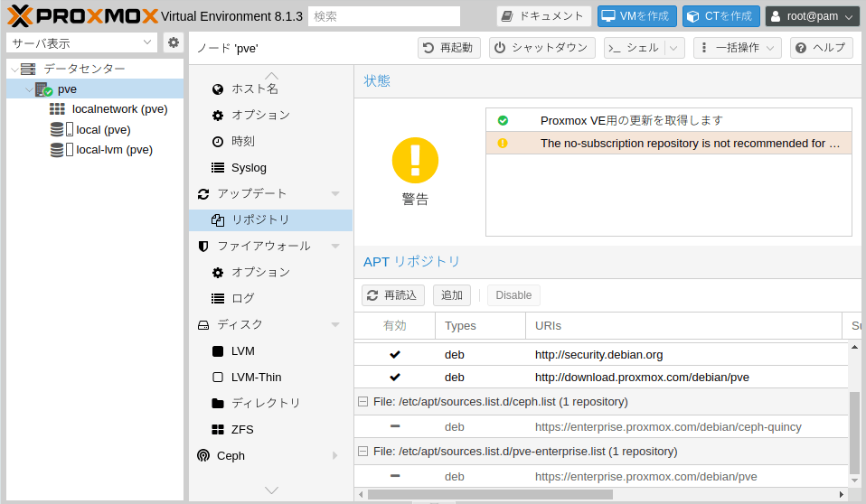Click the pve node icon

point(43,89)
